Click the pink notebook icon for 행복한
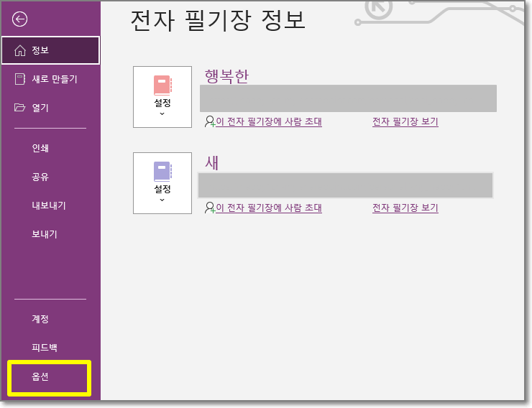The width and height of the screenshot is (532, 408). click(163, 85)
